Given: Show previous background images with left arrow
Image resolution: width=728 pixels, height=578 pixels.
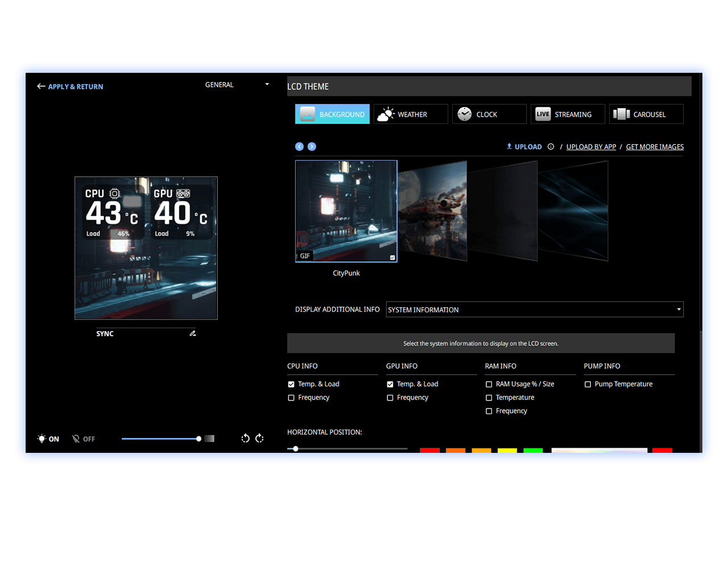Looking at the screenshot, I should pos(299,147).
